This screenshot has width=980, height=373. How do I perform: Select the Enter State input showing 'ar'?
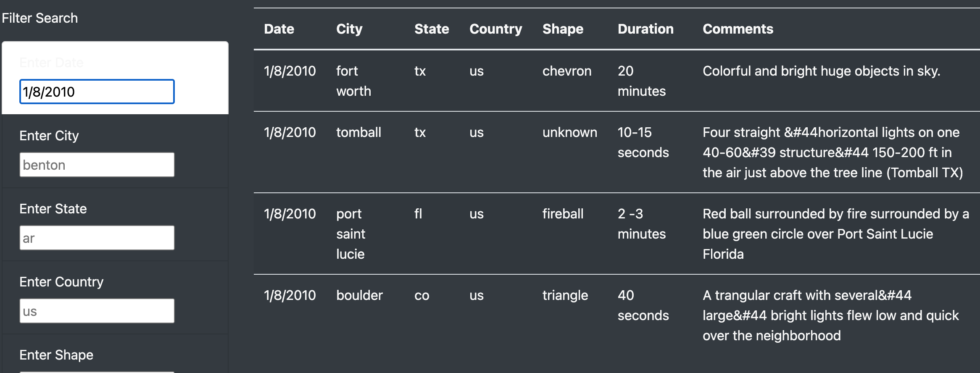click(97, 238)
